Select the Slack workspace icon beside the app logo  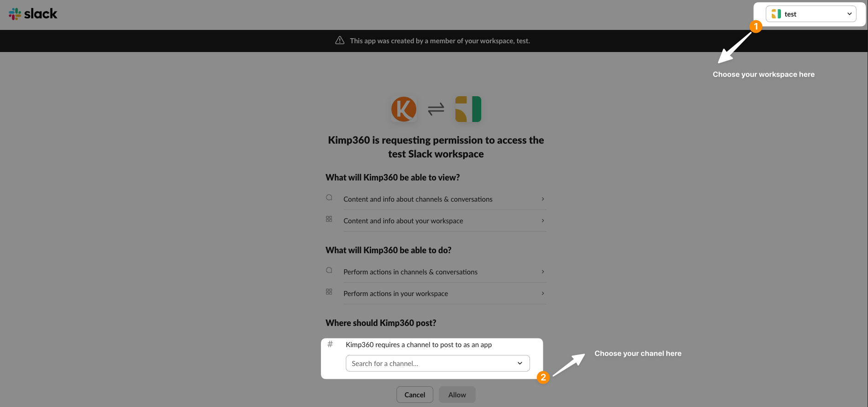(468, 109)
